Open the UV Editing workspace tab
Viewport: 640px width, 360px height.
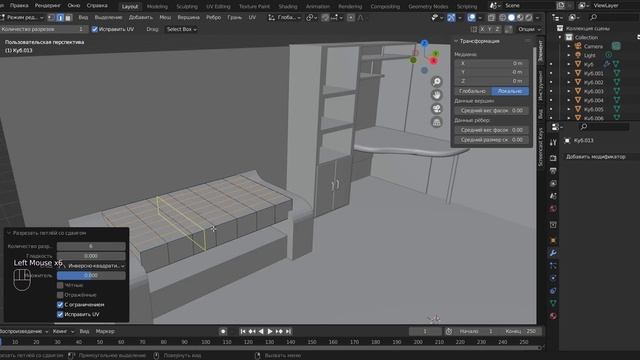click(218, 7)
